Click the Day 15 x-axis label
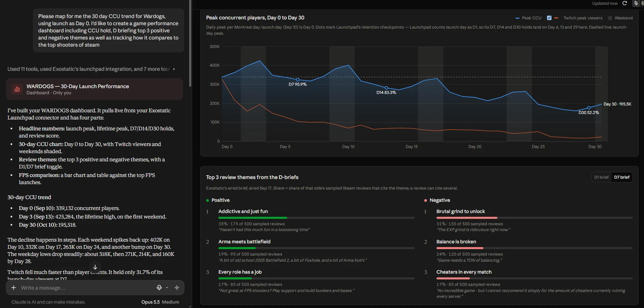 (x=412, y=147)
